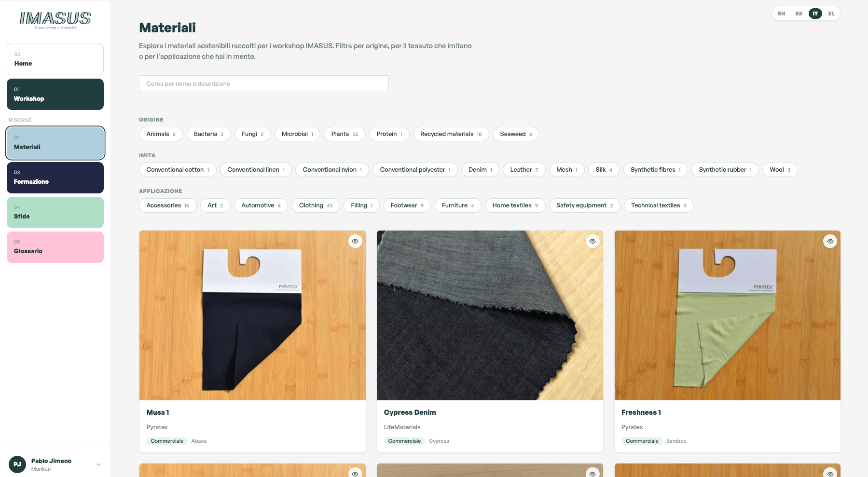Click the LifeMaterials brand text
868x477 pixels.
tap(402, 427)
